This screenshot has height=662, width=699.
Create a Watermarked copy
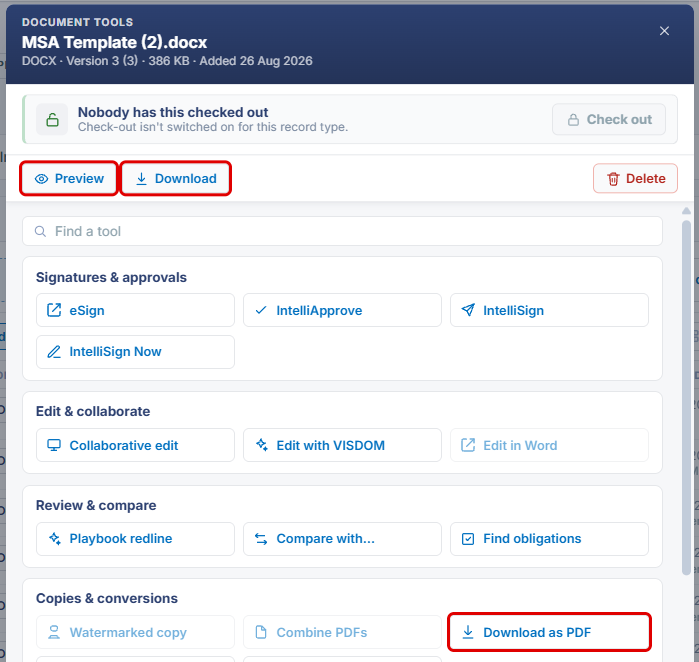pyautogui.click(x=136, y=632)
